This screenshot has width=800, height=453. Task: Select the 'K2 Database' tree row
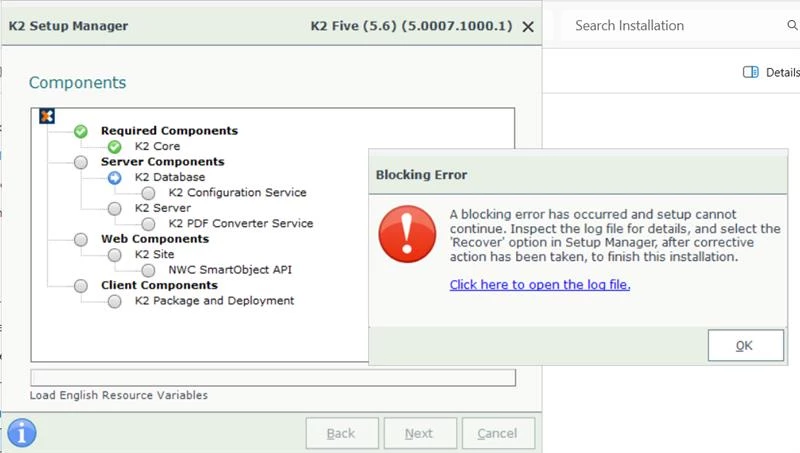[170, 177]
